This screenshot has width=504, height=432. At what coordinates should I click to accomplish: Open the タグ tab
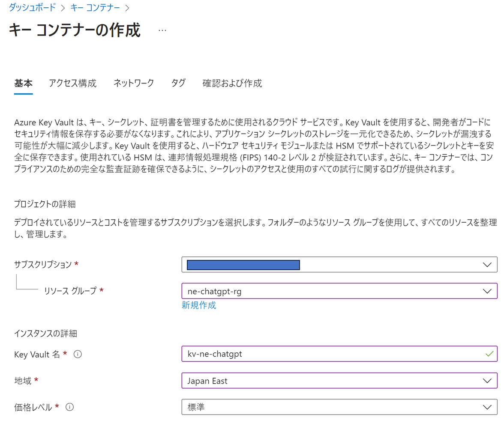tap(178, 83)
